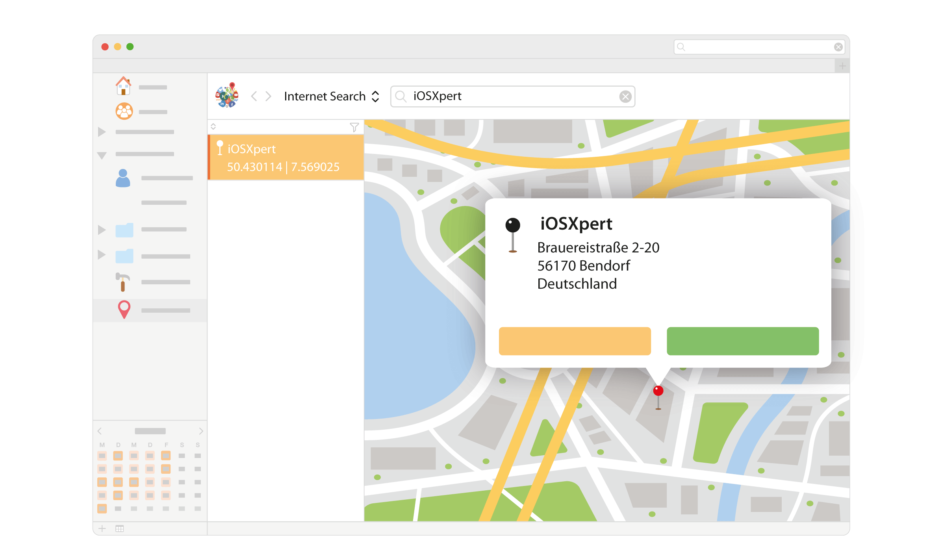Click the iOSXpert search input field
942x560 pixels.
[512, 96]
